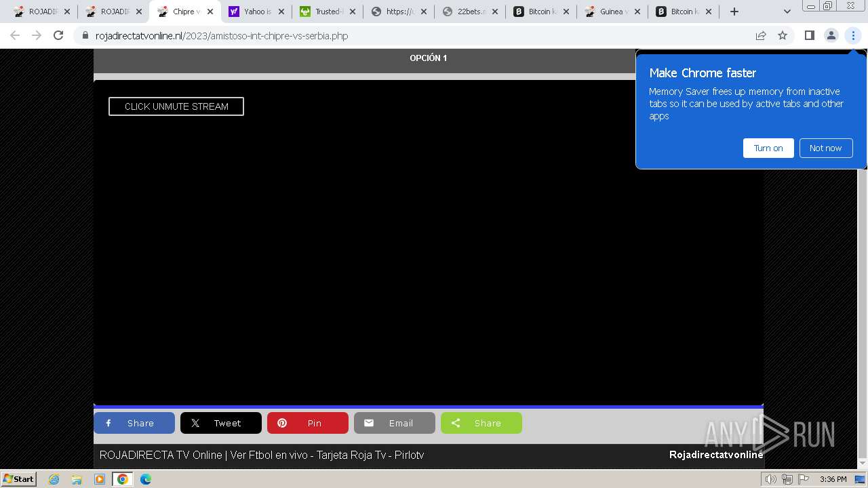The image size is (868, 488).
Task: Click the Action Center flag icon
Action: coord(804,479)
